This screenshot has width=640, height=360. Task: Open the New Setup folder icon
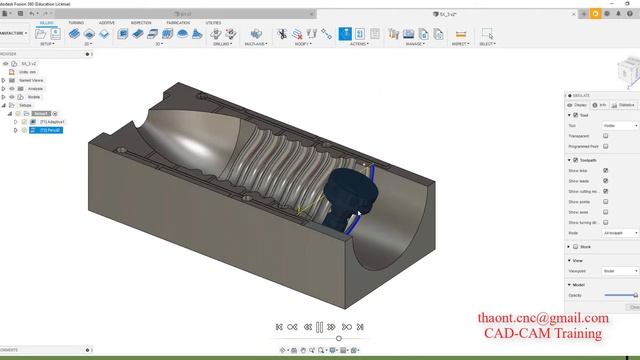[40, 34]
